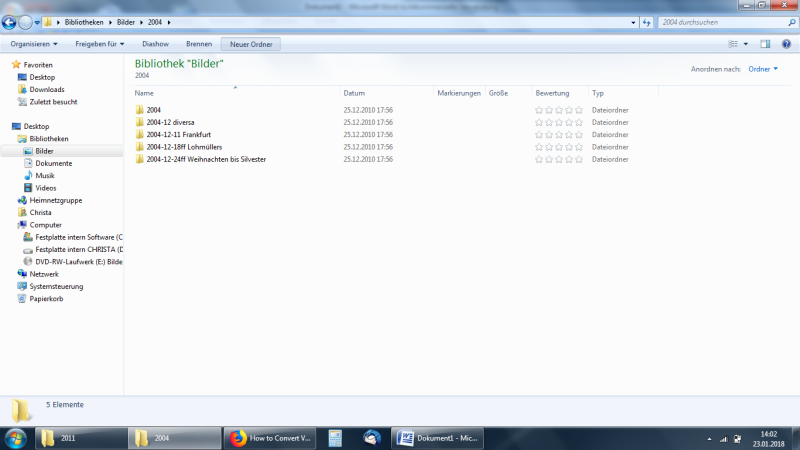This screenshot has width=800, height=450.
Task: Expand the arrow after 2004 in address bar
Action: (x=169, y=22)
